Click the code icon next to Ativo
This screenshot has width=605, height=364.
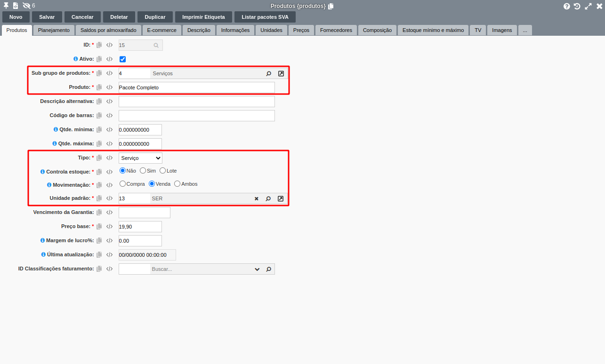pyautogui.click(x=109, y=59)
